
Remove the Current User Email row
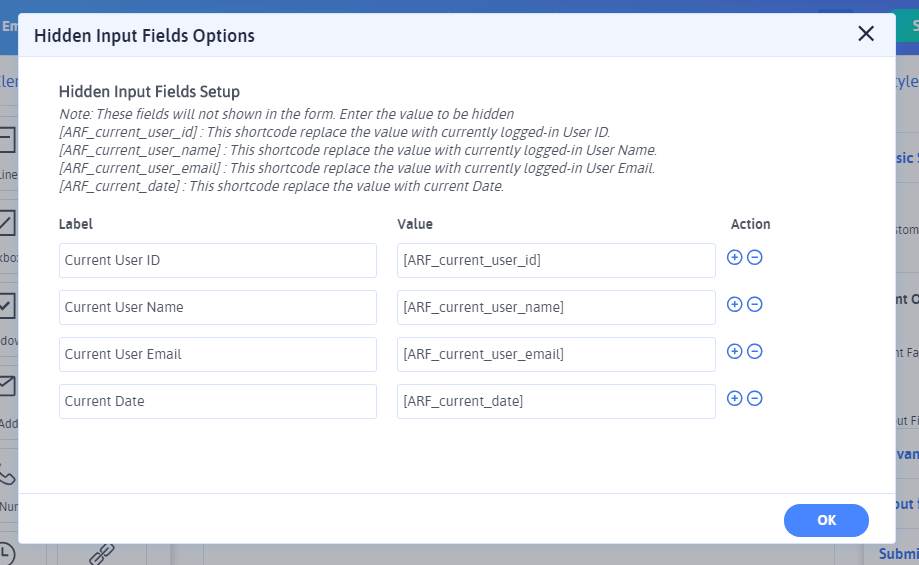(755, 351)
